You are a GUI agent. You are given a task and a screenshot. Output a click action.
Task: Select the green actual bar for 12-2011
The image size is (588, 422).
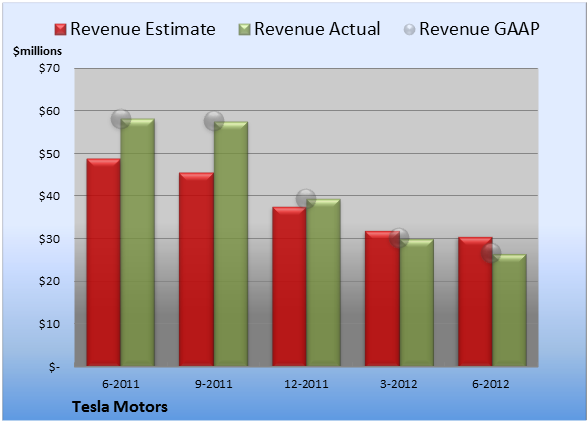(324, 282)
